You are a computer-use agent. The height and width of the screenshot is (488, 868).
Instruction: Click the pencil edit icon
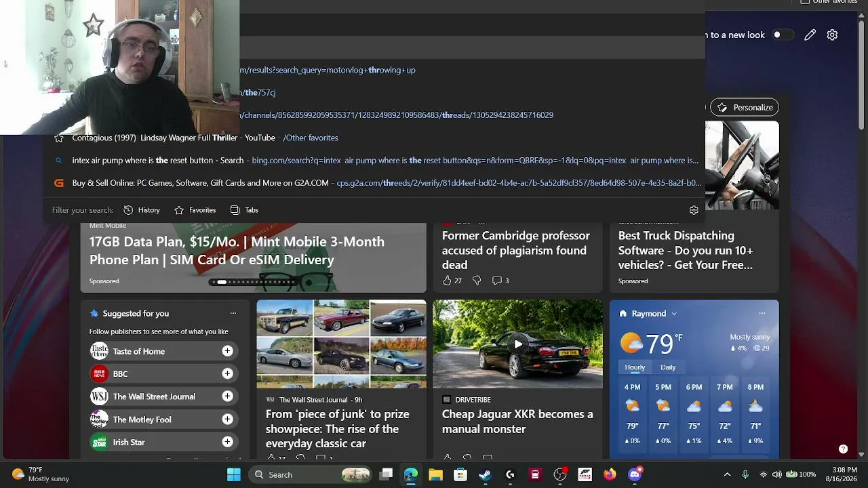point(810,35)
